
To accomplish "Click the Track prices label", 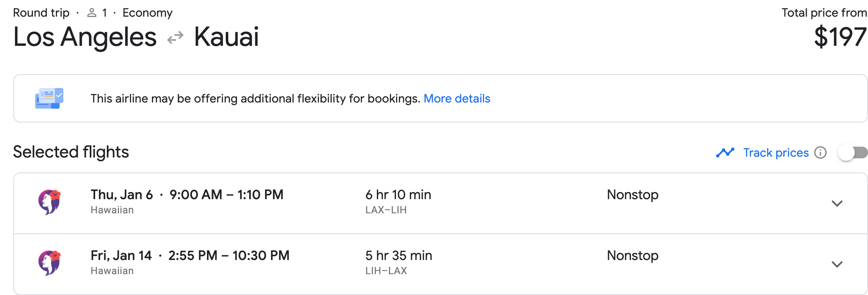I will pos(776,152).
